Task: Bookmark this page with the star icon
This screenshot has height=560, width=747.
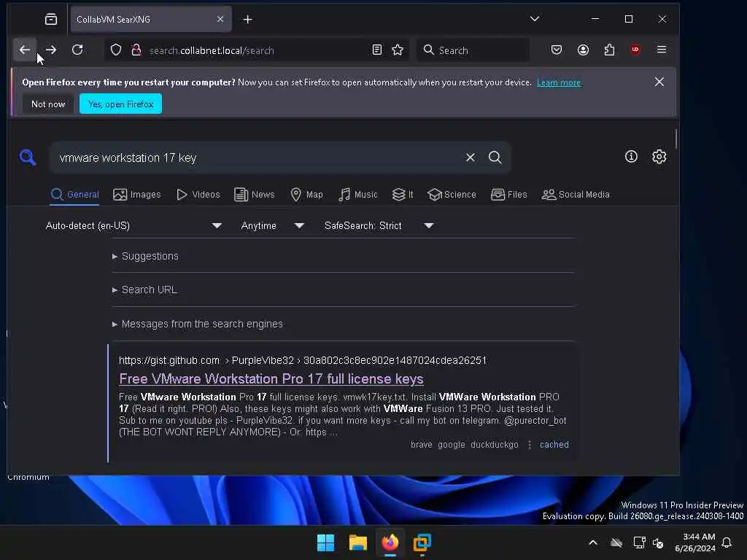Action: click(x=398, y=50)
